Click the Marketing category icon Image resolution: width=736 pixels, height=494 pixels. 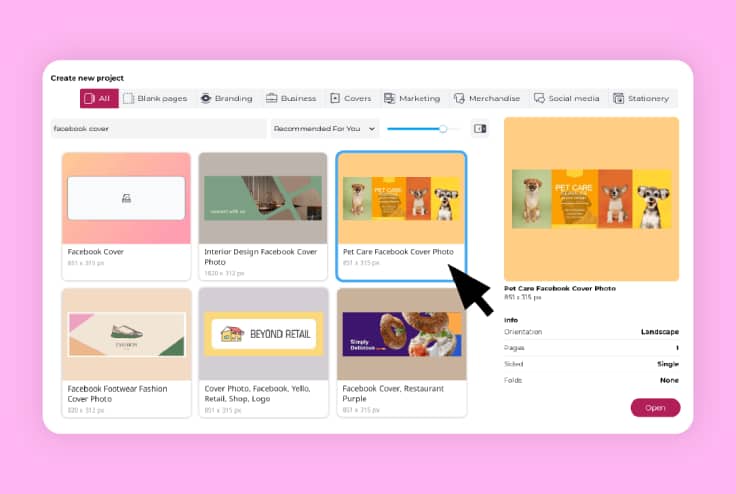[x=389, y=98]
